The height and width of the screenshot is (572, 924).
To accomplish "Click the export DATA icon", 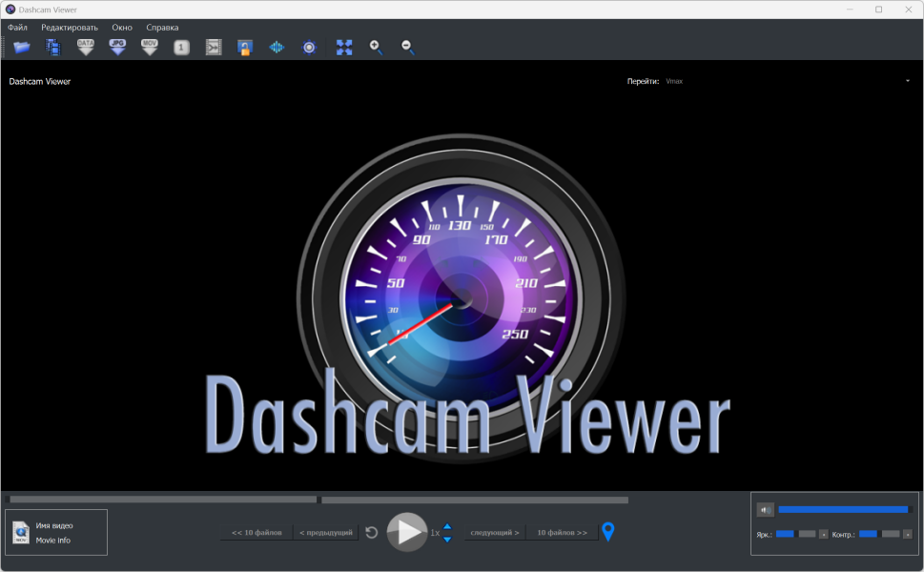I will tap(86, 47).
